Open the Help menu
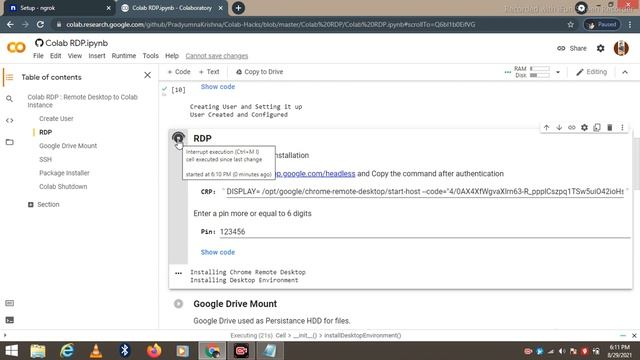 point(172,56)
